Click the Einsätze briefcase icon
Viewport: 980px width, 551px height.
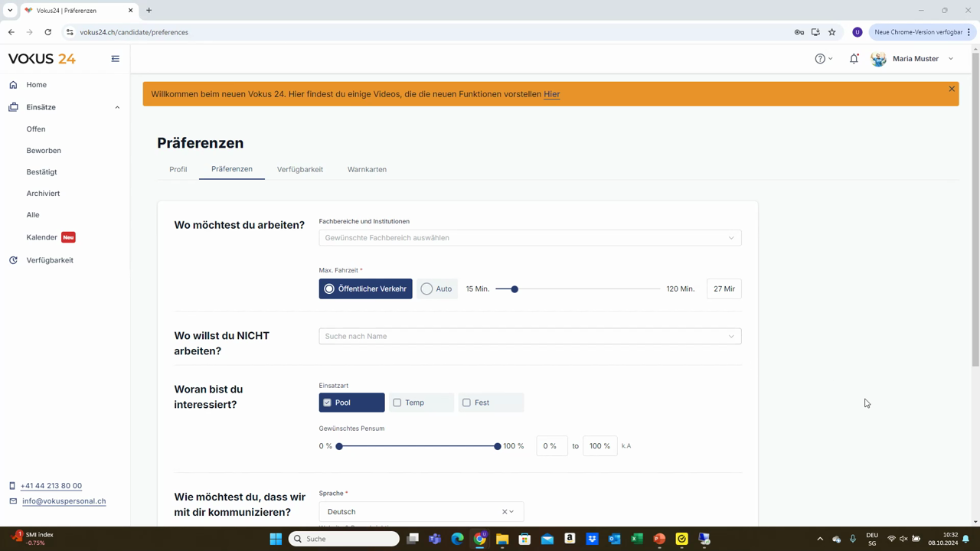click(x=13, y=107)
